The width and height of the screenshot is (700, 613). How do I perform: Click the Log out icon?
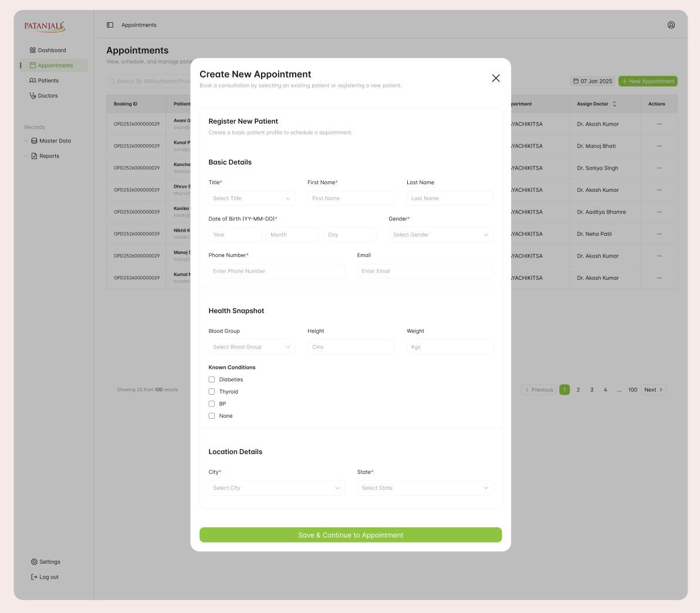(x=34, y=577)
